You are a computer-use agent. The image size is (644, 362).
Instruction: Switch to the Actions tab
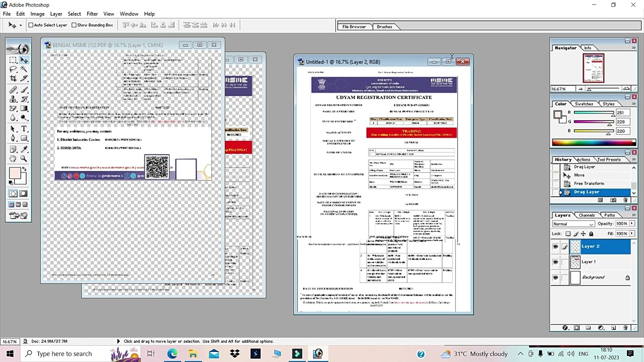583,159
